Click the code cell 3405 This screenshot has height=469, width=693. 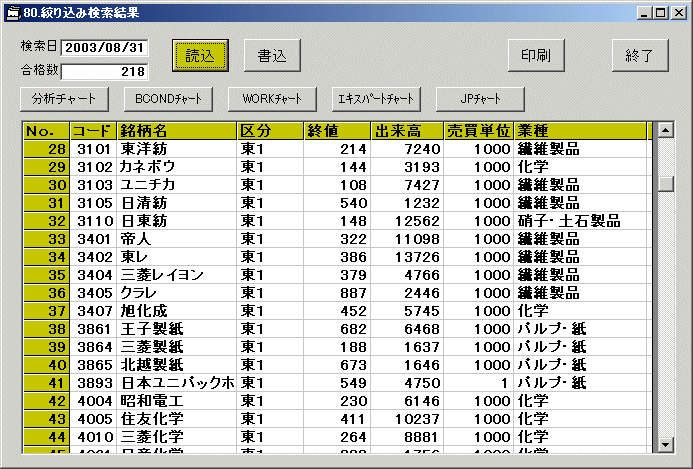click(93, 293)
